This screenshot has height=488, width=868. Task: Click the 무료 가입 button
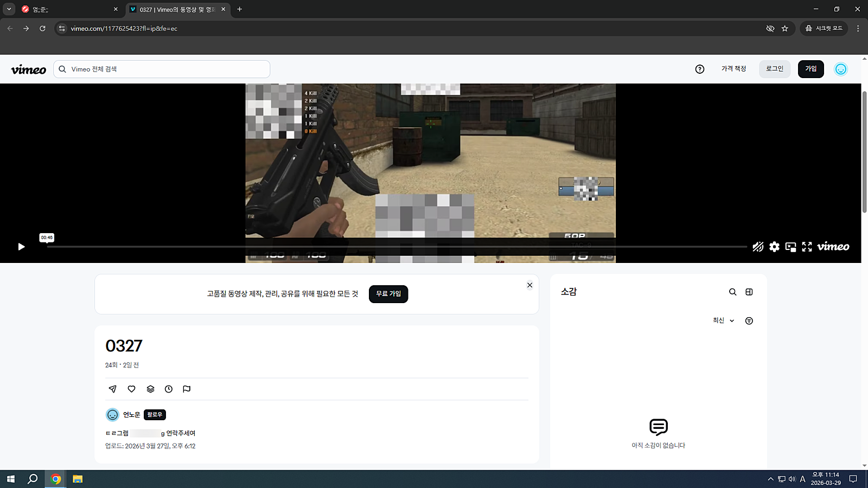click(x=388, y=294)
